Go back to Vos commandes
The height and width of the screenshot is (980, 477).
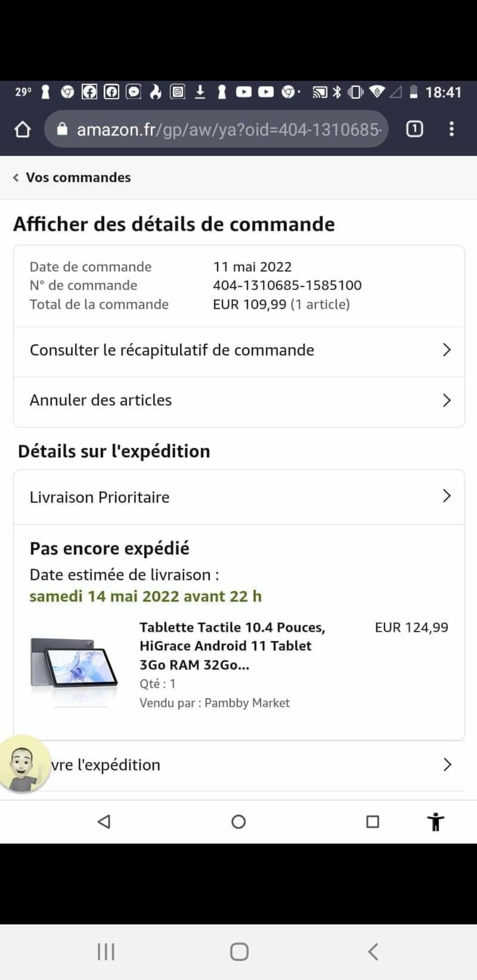(x=72, y=177)
